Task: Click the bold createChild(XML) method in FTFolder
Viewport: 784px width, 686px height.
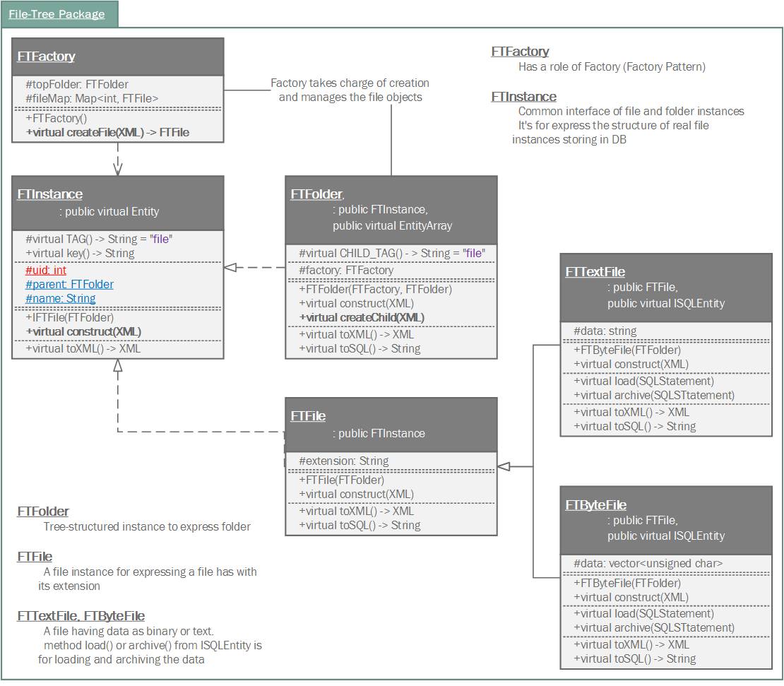Action: (x=362, y=317)
